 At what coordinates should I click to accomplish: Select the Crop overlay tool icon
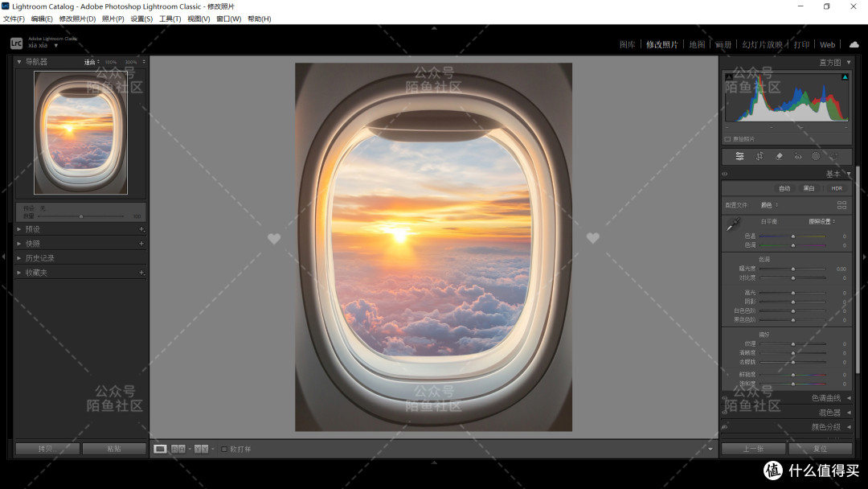(x=759, y=157)
